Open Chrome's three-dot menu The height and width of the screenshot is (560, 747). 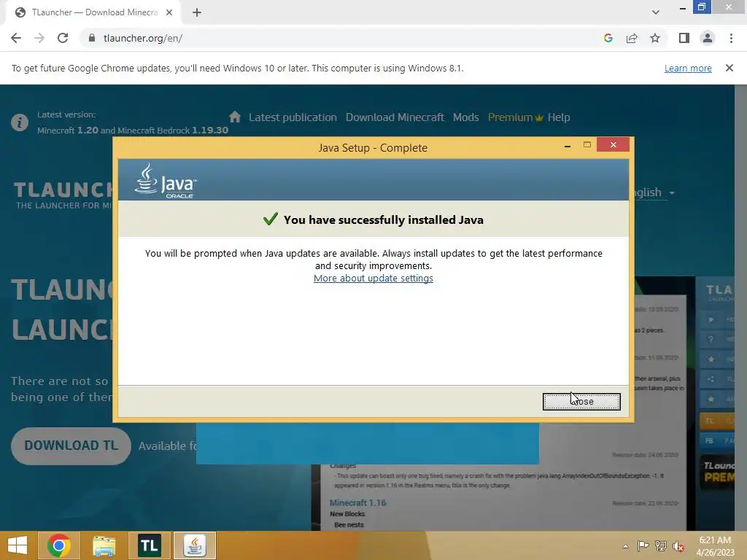[x=731, y=38]
